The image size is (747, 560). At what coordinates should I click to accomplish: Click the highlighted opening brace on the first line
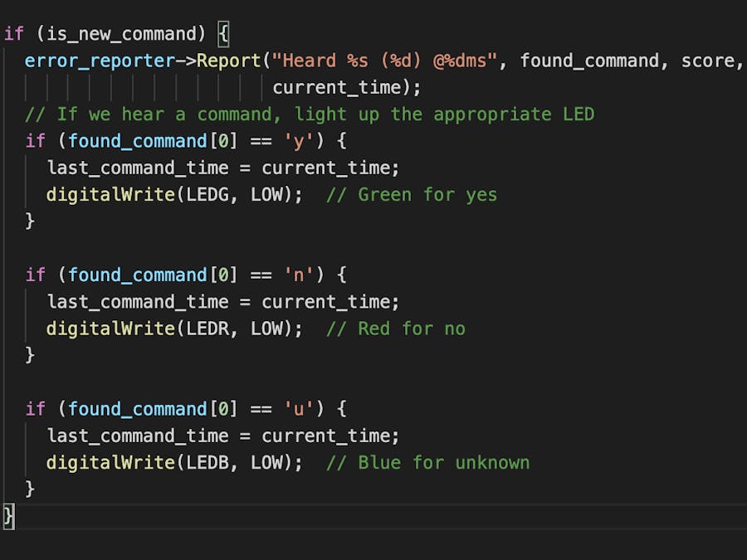[x=222, y=34]
